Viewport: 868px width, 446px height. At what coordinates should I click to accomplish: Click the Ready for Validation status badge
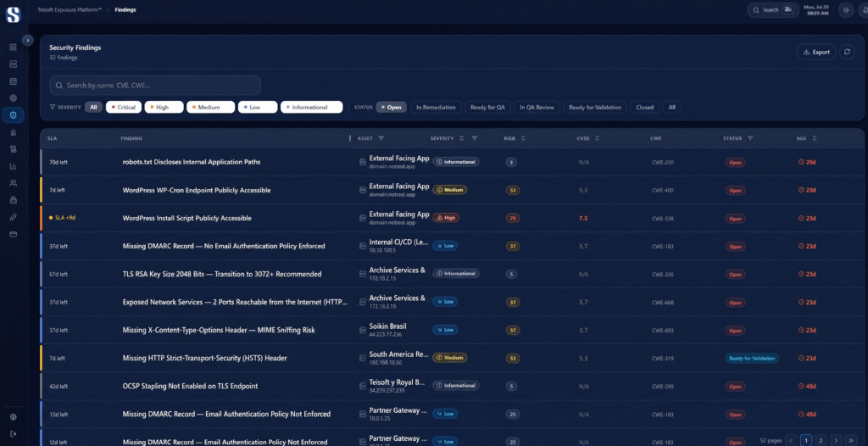752,359
